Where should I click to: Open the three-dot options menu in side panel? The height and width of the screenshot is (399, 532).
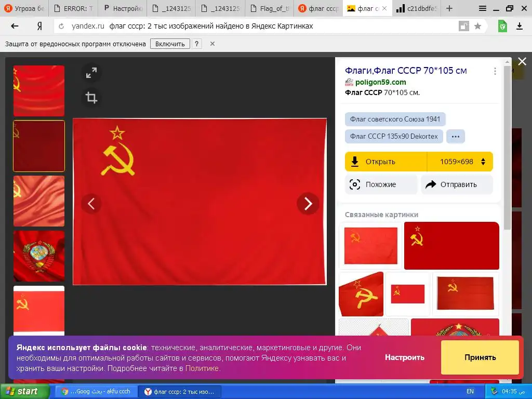coord(495,71)
